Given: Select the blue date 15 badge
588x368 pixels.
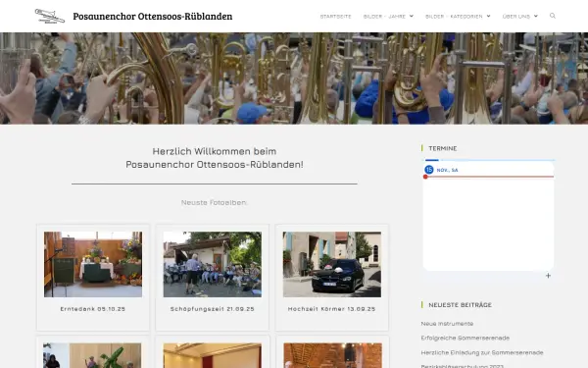Looking at the screenshot, I should point(429,170).
